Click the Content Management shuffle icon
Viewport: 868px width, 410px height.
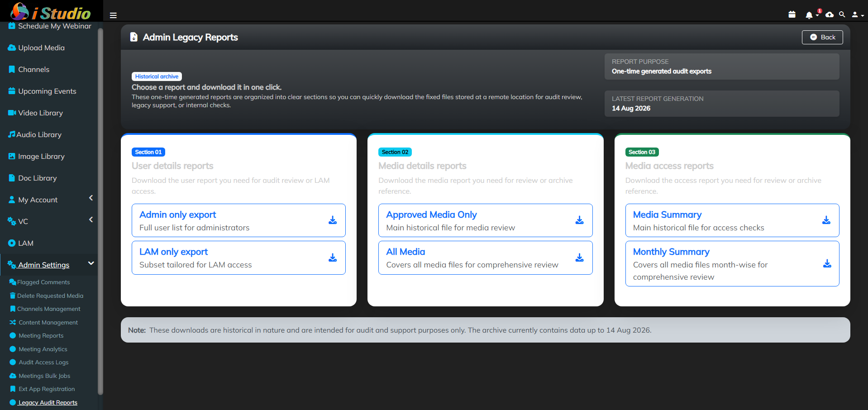13,322
